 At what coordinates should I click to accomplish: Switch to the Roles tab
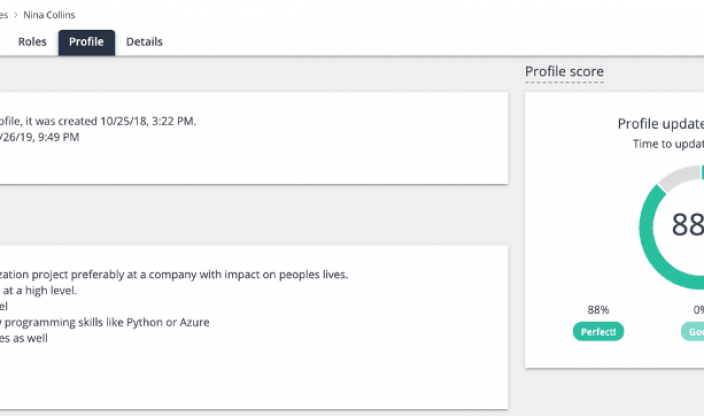[32, 42]
